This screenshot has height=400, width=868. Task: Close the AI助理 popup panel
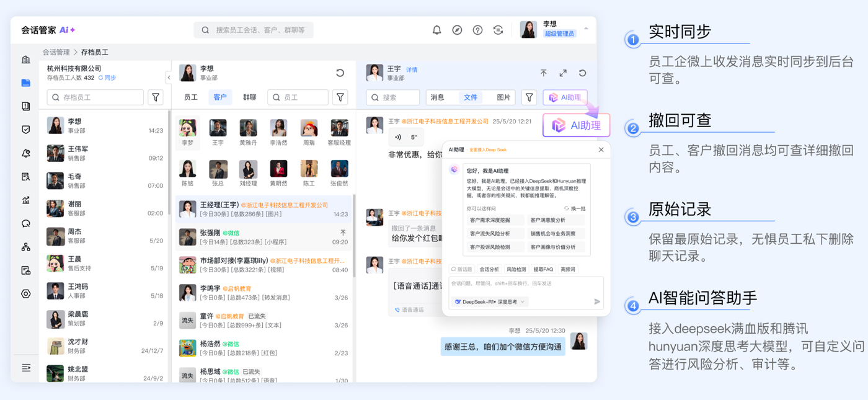601,149
